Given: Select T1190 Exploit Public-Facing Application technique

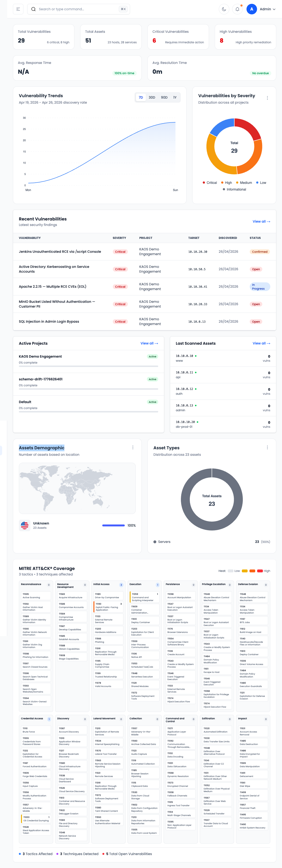Looking at the screenshot, I should tap(108, 607).
